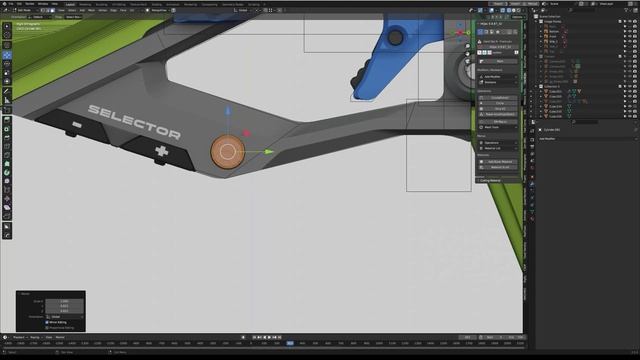This screenshot has width=640, height=360.
Task: Select the Add Cube tool
Action: tap(7, 110)
